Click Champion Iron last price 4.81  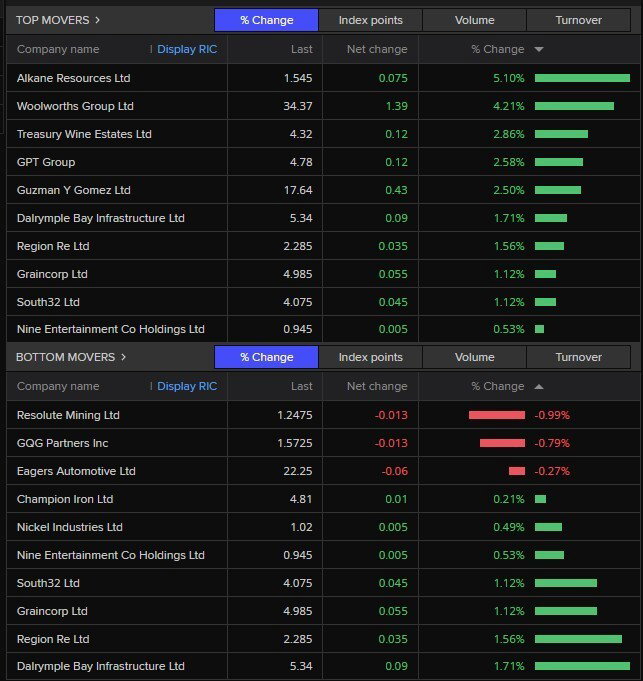(301, 499)
